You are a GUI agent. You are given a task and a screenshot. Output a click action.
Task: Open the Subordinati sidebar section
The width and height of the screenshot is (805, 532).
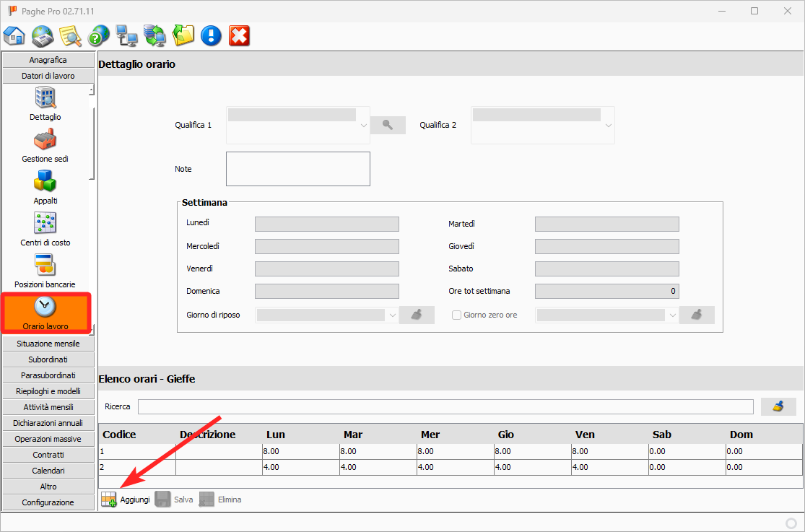pyautogui.click(x=48, y=359)
